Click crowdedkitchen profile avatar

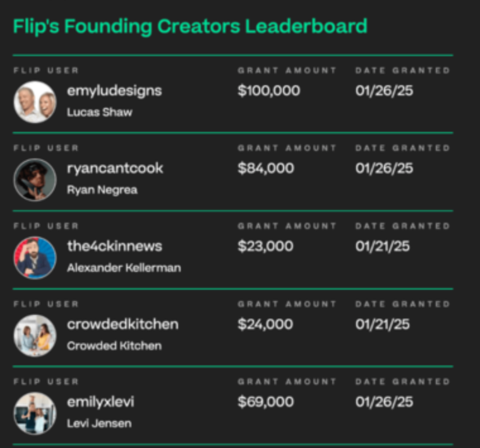35,335
